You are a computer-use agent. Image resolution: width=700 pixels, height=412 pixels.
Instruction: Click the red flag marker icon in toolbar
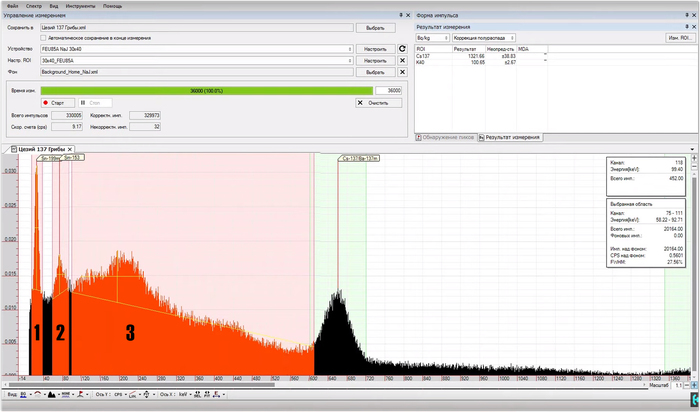pyautogui.click(x=81, y=395)
